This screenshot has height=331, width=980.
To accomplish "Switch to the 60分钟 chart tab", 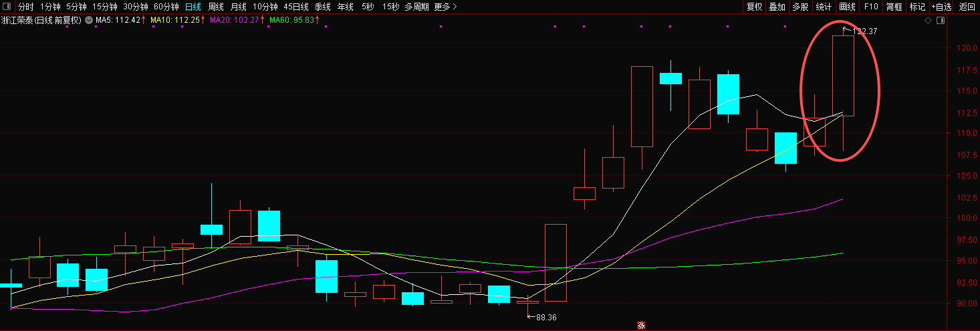I will coord(166,7).
